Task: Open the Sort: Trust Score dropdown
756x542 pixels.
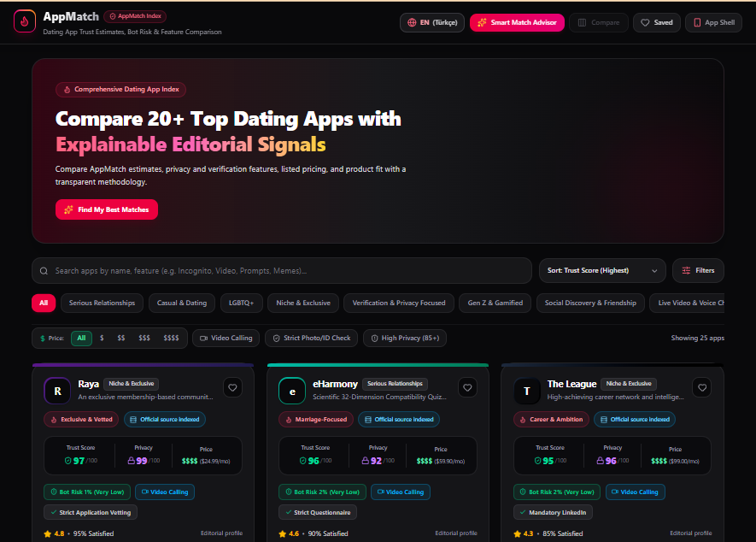Action: coord(602,271)
